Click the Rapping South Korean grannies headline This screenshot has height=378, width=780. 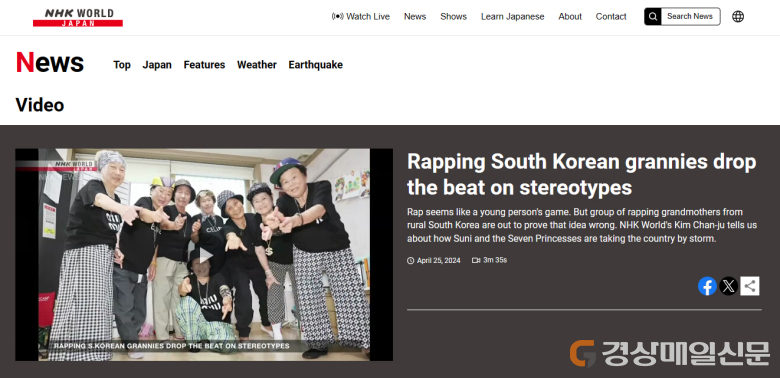pos(582,175)
